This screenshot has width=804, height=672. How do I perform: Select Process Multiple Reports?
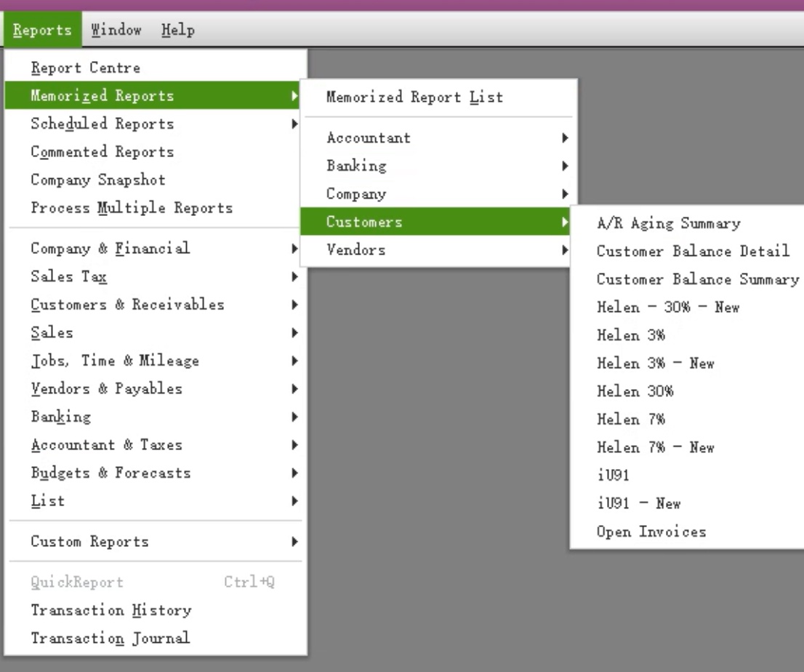click(x=131, y=208)
